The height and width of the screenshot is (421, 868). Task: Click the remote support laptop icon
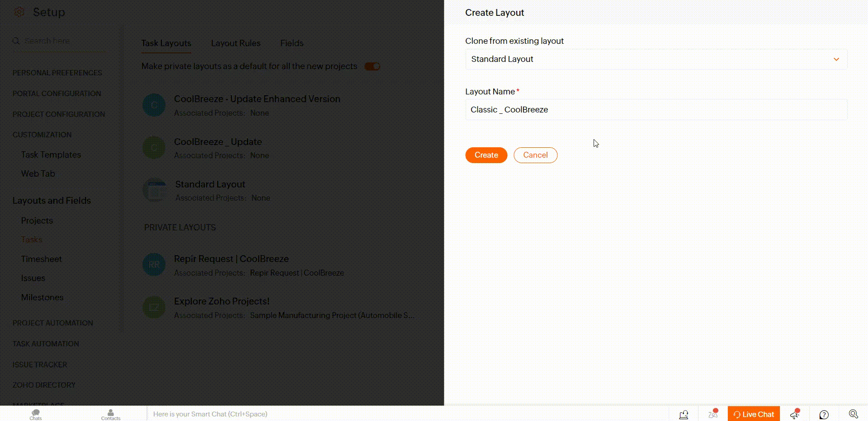(684, 414)
